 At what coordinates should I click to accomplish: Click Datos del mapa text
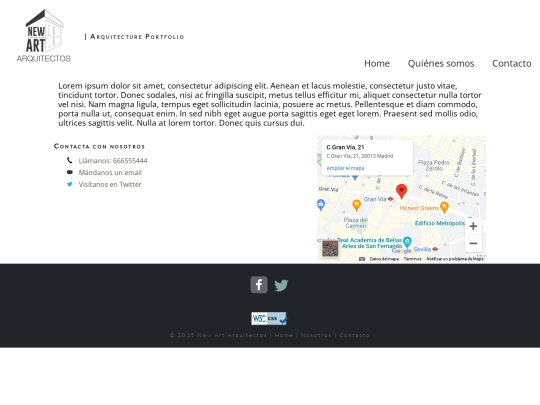pyautogui.click(x=384, y=259)
